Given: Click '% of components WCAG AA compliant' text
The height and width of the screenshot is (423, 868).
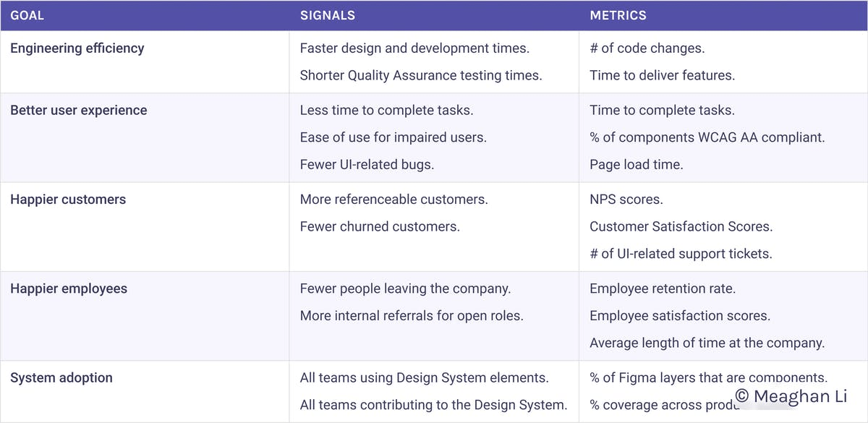Looking at the screenshot, I should click(707, 137).
